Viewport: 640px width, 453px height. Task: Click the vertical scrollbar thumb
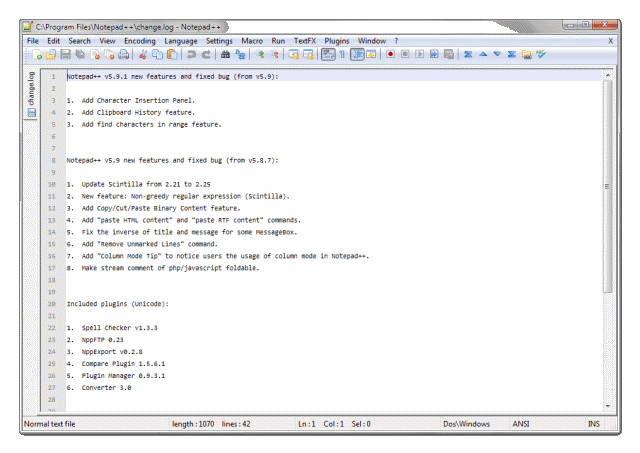pyautogui.click(x=608, y=186)
